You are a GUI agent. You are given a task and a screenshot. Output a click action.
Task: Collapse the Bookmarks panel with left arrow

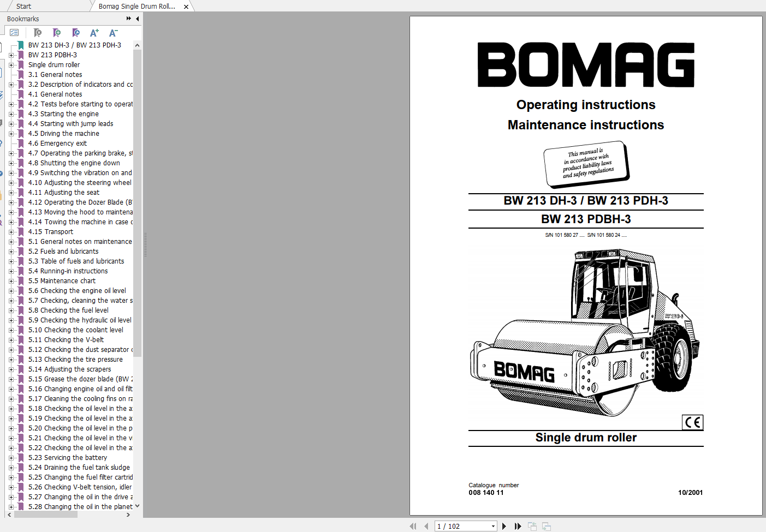coord(137,19)
